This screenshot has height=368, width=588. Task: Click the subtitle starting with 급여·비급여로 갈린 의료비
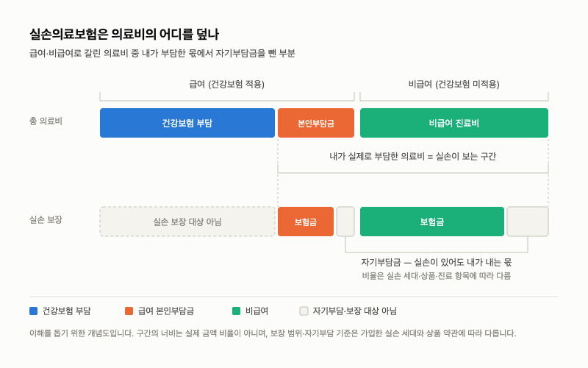click(162, 53)
